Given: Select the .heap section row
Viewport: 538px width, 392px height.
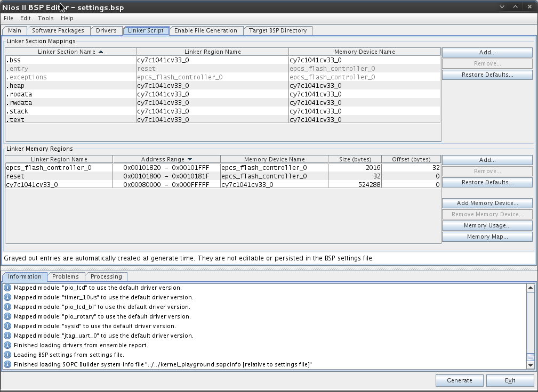Looking at the screenshot, I should (x=223, y=86).
